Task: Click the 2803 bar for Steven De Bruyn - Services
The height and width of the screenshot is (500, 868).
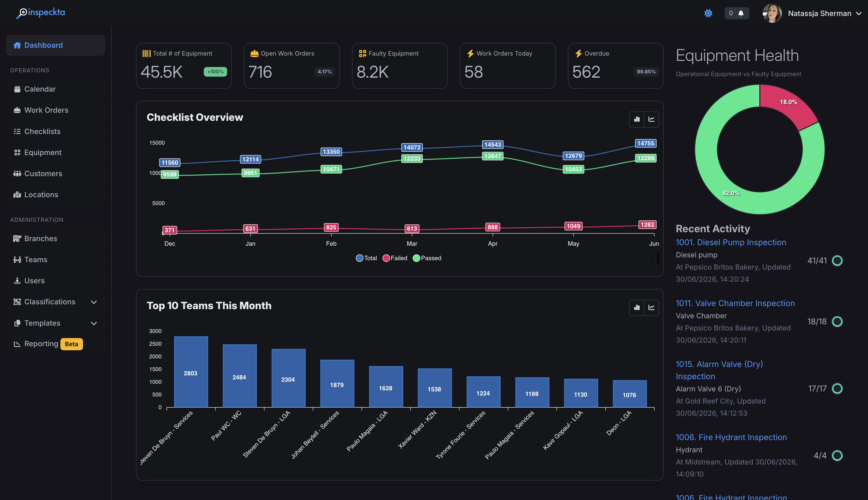Action: tap(191, 372)
